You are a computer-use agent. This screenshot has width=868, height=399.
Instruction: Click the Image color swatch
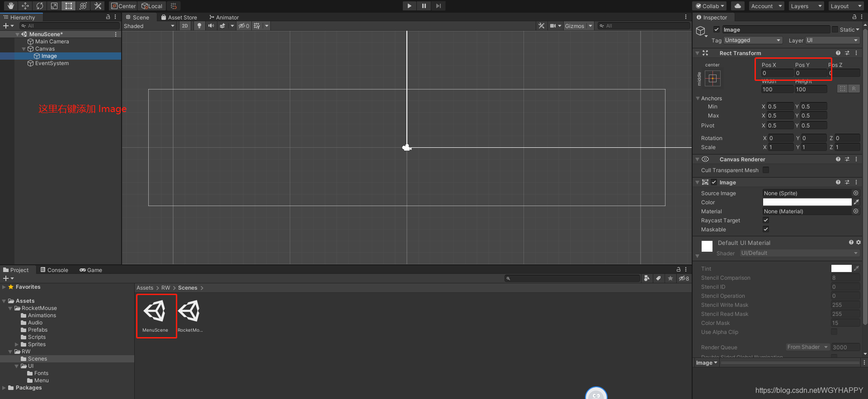(807, 202)
